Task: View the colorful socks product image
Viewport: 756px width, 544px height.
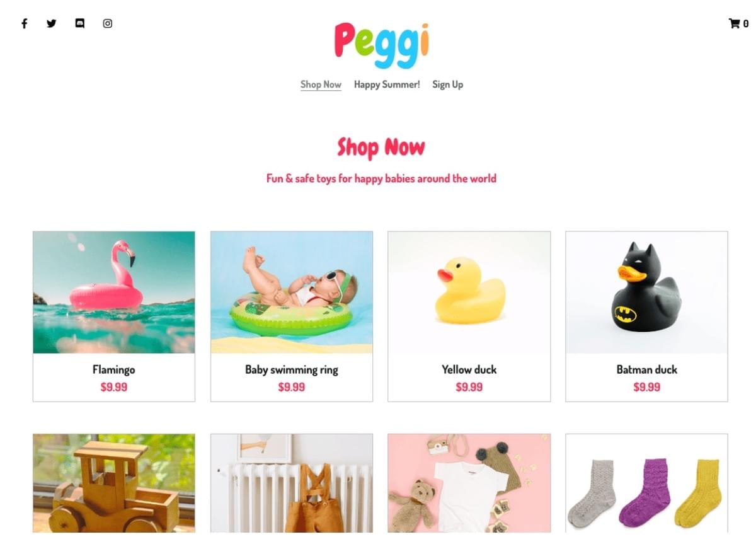Action: click(x=647, y=483)
